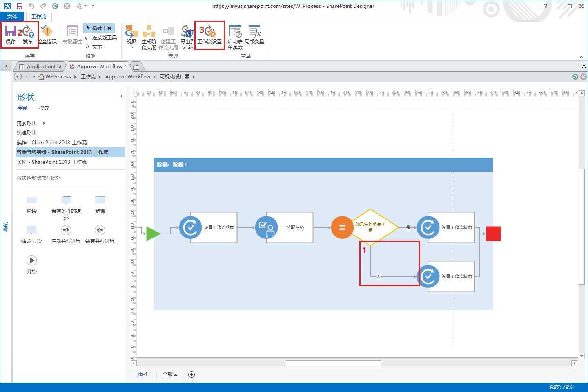Click the 工作流 breadcrumb link
The height and width of the screenshot is (392, 588).
(88, 77)
